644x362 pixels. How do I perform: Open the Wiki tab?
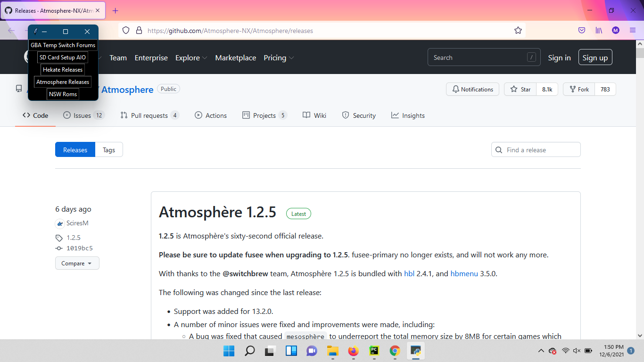coord(314,115)
